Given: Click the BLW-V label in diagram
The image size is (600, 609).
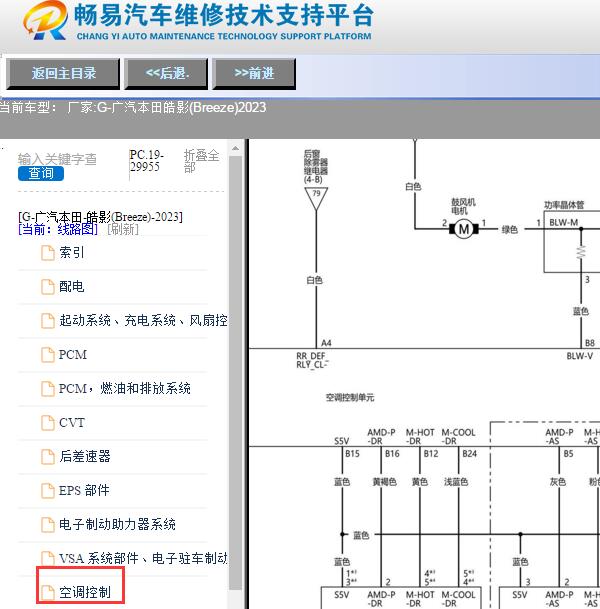Looking at the screenshot, I should (579, 356).
